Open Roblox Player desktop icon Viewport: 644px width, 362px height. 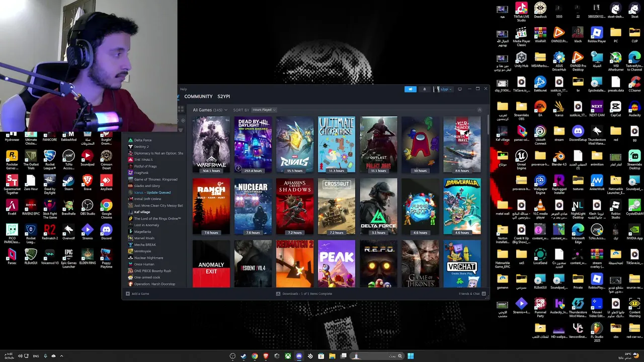pyautogui.click(x=597, y=35)
